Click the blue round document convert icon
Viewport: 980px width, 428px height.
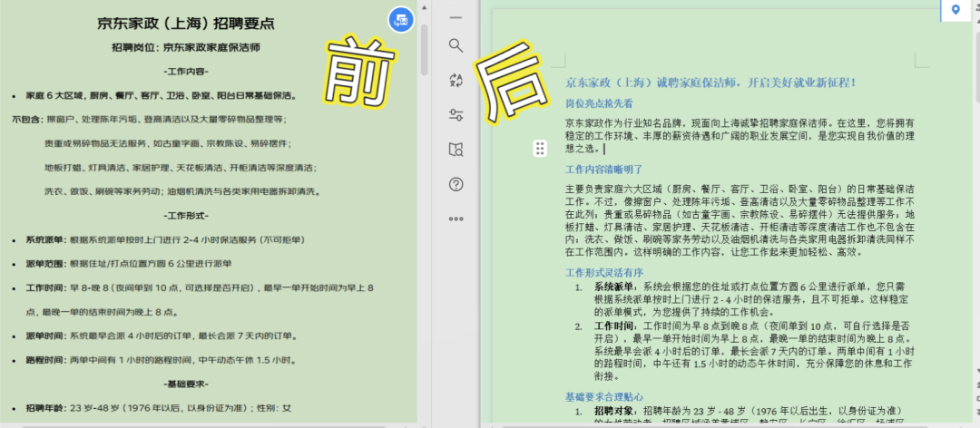[402, 20]
